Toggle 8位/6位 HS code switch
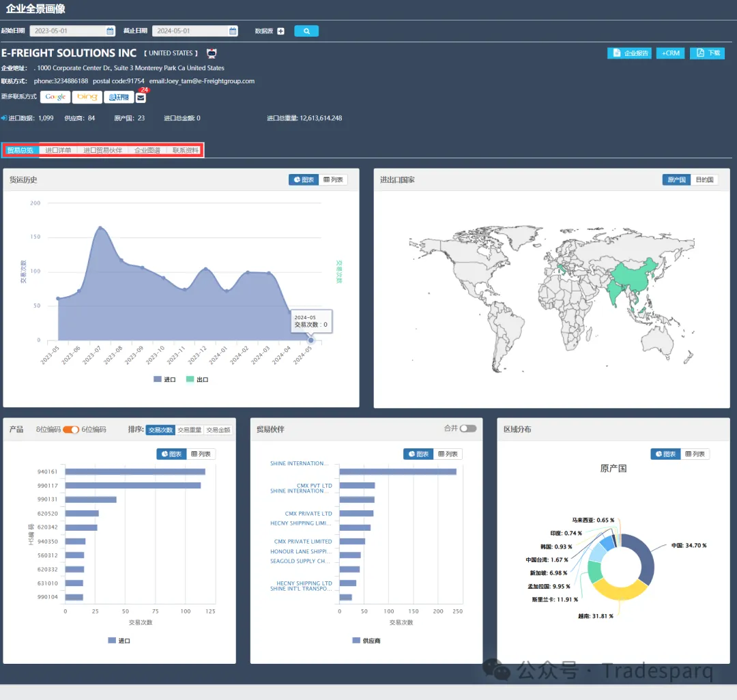The height and width of the screenshot is (700, 737). [71, 429]
